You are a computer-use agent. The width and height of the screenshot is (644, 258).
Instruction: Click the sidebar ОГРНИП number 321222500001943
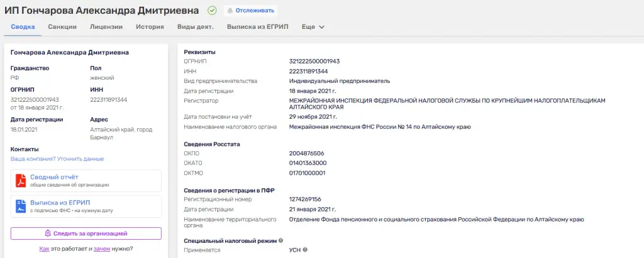35,100
